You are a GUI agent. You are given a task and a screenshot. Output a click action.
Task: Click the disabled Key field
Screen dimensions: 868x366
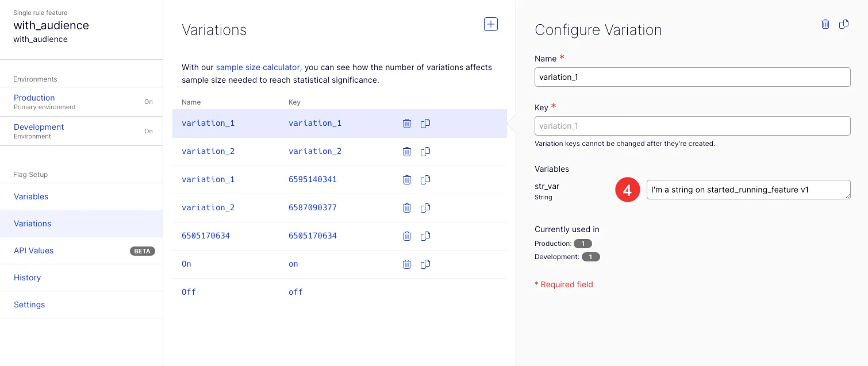[692, 126]
